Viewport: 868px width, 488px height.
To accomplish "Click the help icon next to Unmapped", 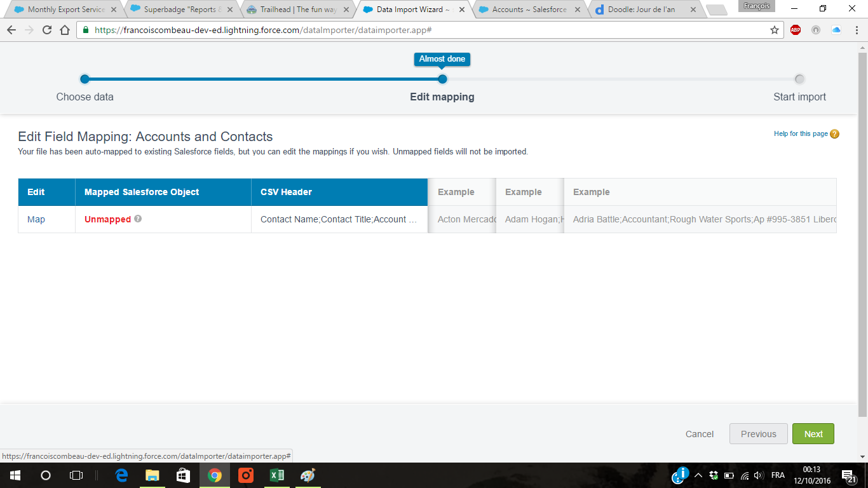I will pyautogui.click(x=138, y=219).
